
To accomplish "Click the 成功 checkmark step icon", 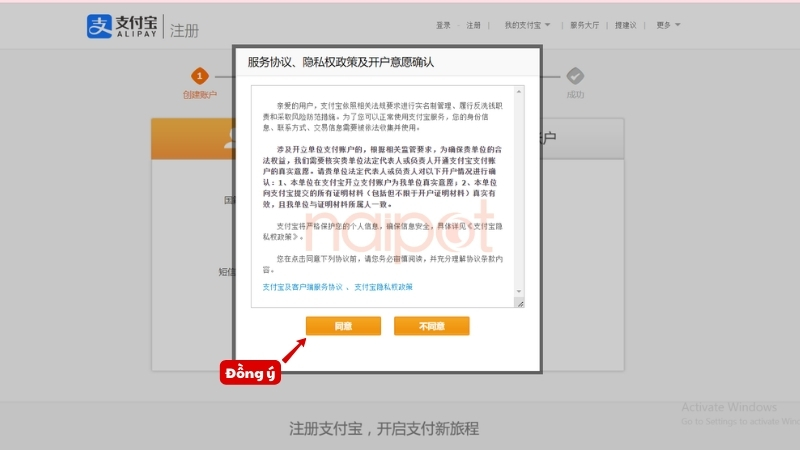I will click(575, 75).
